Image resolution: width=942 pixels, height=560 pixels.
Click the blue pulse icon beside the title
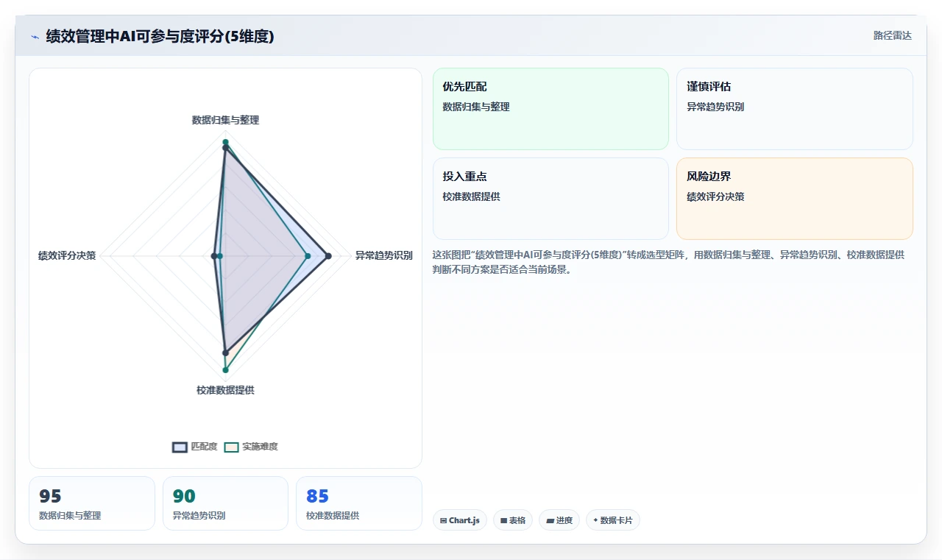click(x=35, y=37)
